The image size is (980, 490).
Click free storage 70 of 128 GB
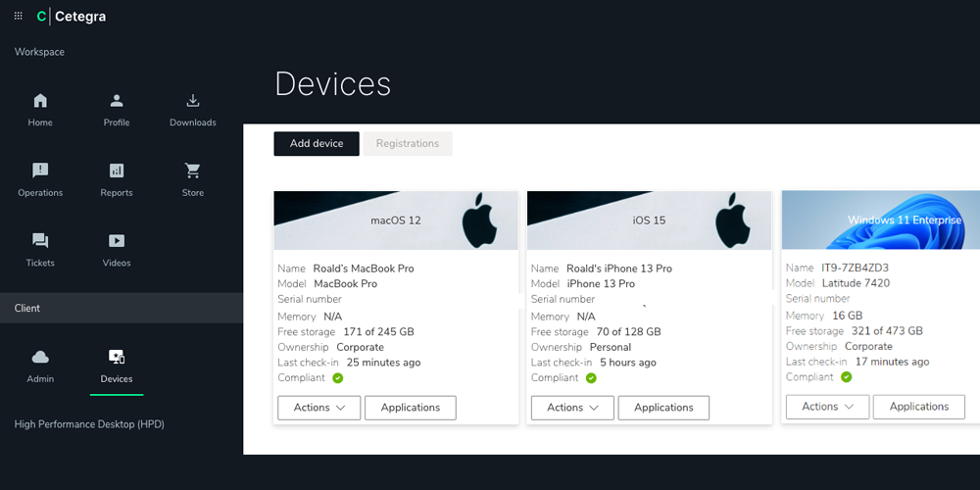(629, 332)
